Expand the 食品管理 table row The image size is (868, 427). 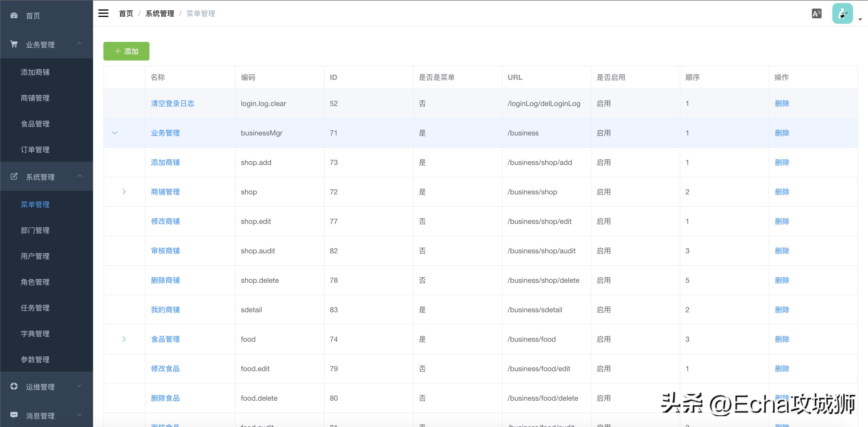[124, 339]
